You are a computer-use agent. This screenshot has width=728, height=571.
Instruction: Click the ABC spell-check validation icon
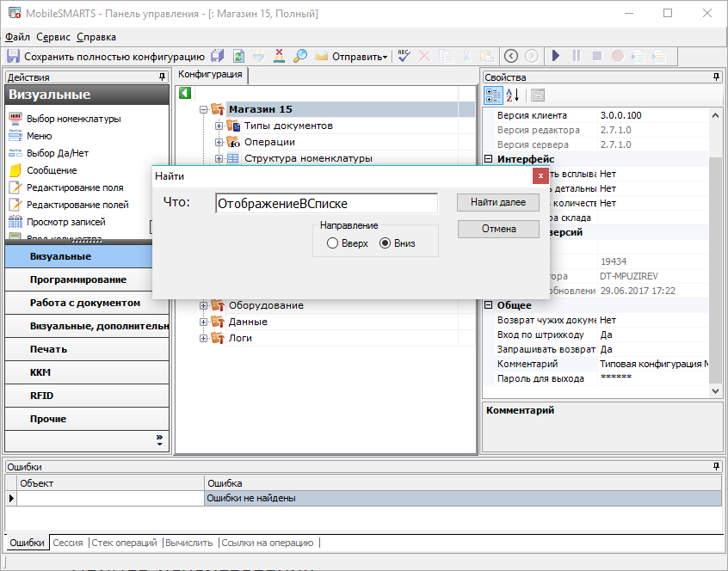click(x=404, y=57)
